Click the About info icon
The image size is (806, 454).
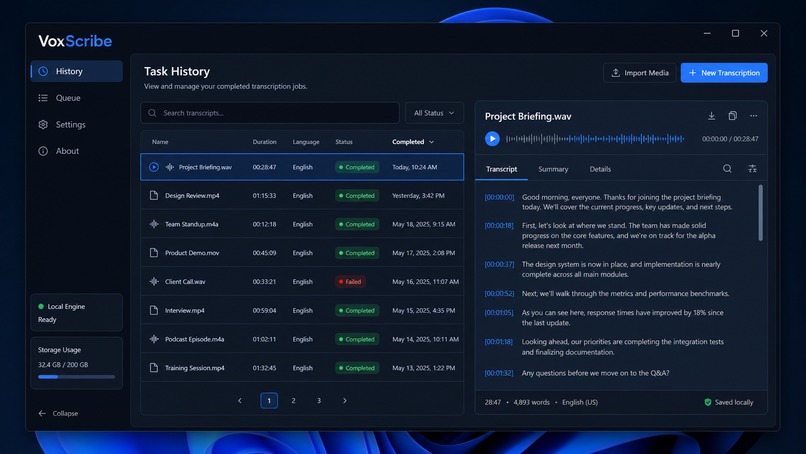[x=43, y=151]
